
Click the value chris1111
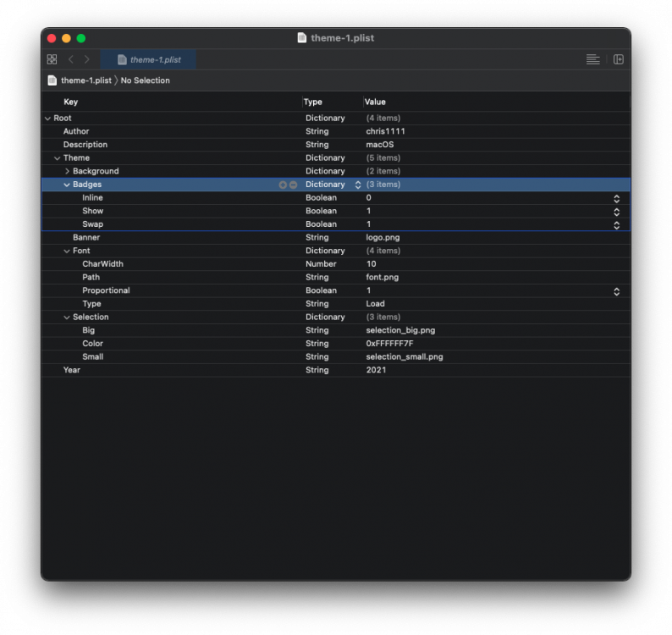[385, 131]
